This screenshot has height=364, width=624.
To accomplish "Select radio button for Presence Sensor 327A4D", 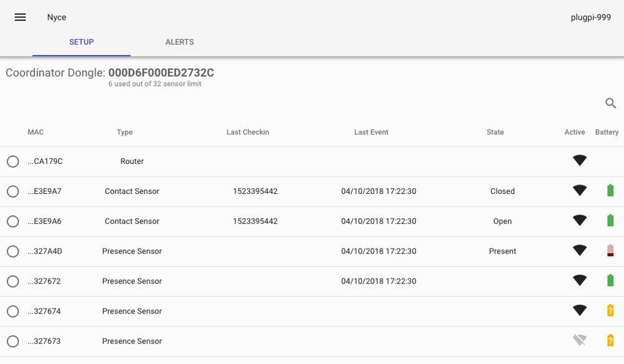I will [12, 251].
